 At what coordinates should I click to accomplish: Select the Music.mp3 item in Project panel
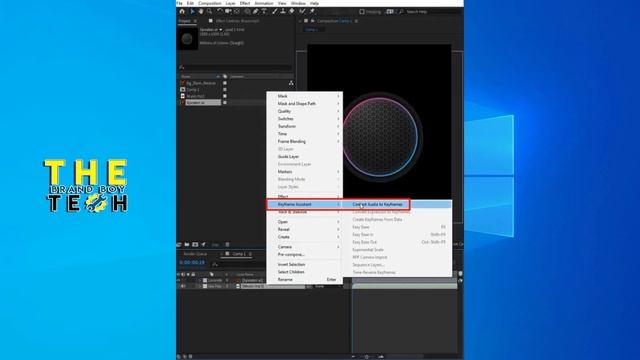coord(196,96)
